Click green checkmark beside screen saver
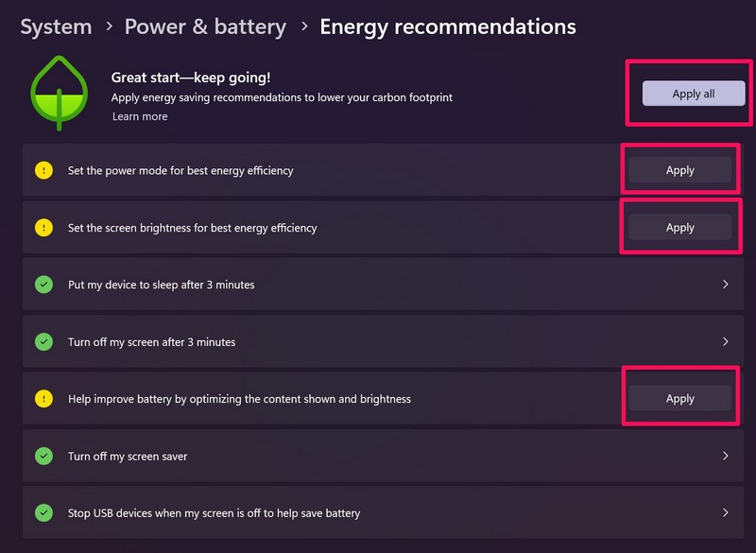The image size is (756, 553). click(x=43, y=456)
